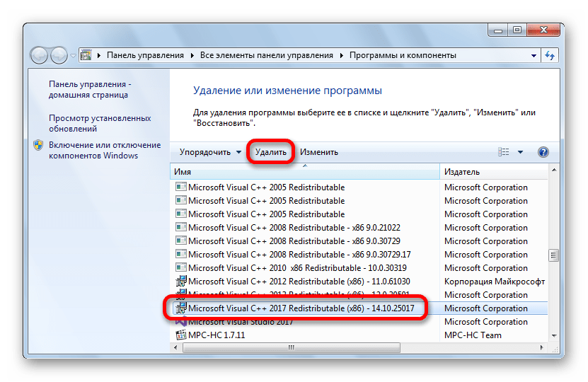Open recent pages dropdown beside navigation arrows
The image size is (588, 382).
[73, 56]
